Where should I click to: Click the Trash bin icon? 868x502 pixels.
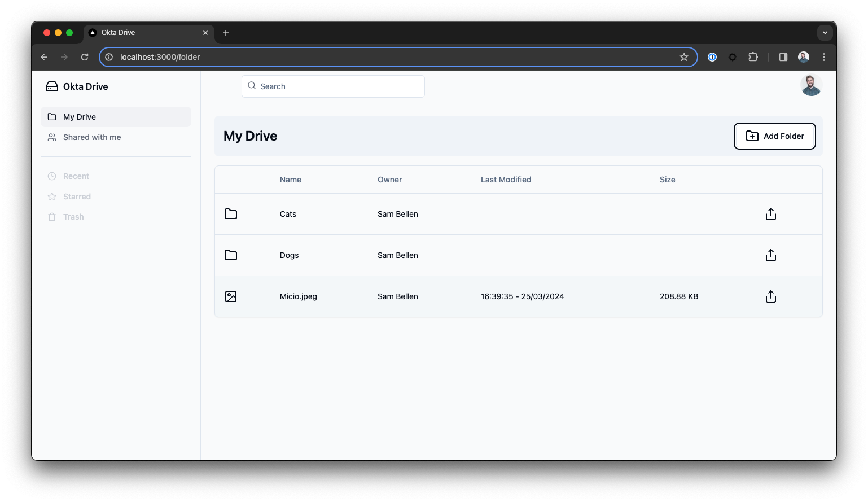(52, 217)
